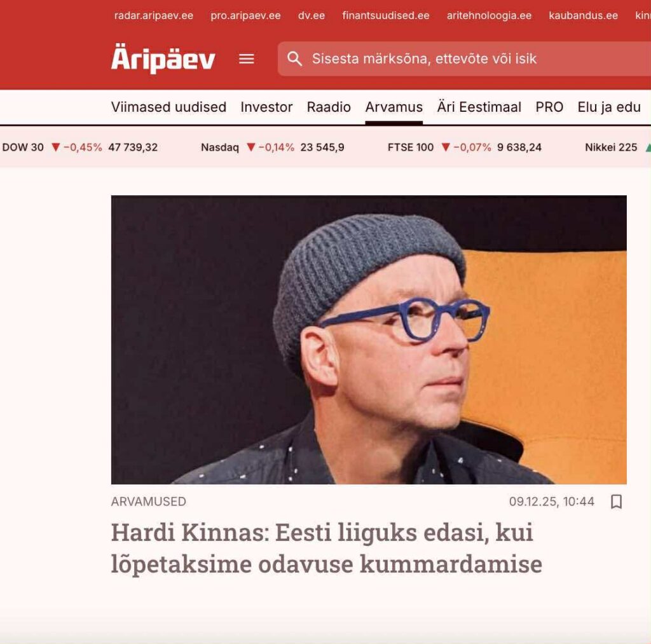Open the Hardi Kinnas article headline
Screen dimensions: 651x644
326,548
